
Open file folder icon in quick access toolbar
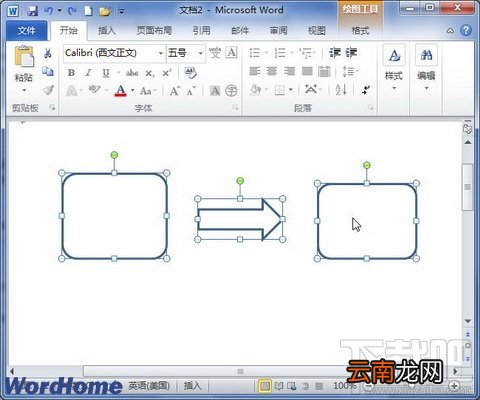(105, 11)
